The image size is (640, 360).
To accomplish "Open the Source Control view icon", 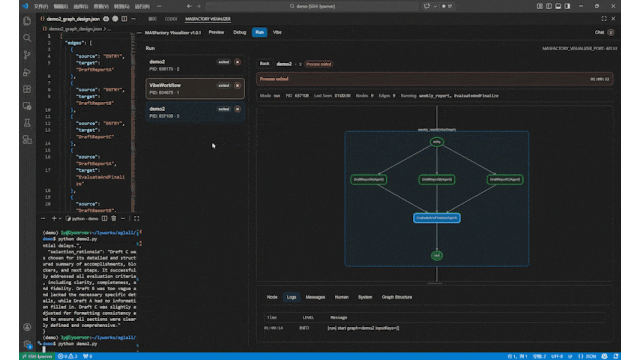I will 27,55.
